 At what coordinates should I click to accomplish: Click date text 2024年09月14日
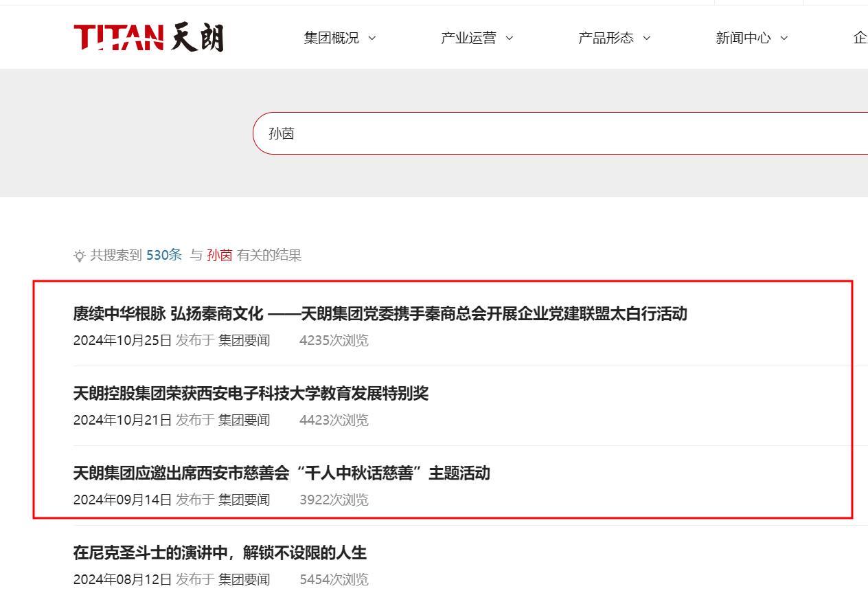(x=122, y=500)
